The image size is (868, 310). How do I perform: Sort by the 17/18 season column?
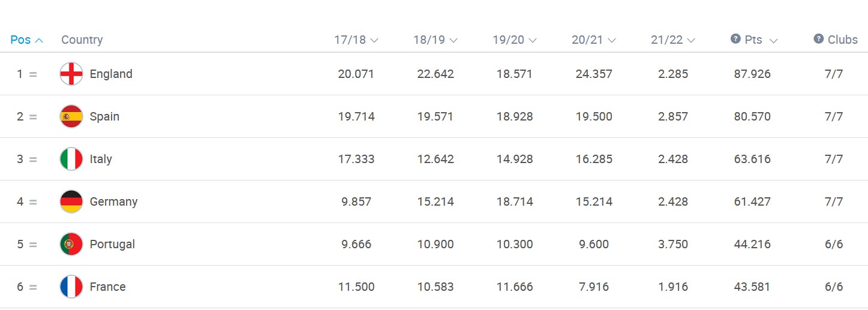tap(356, 40)
